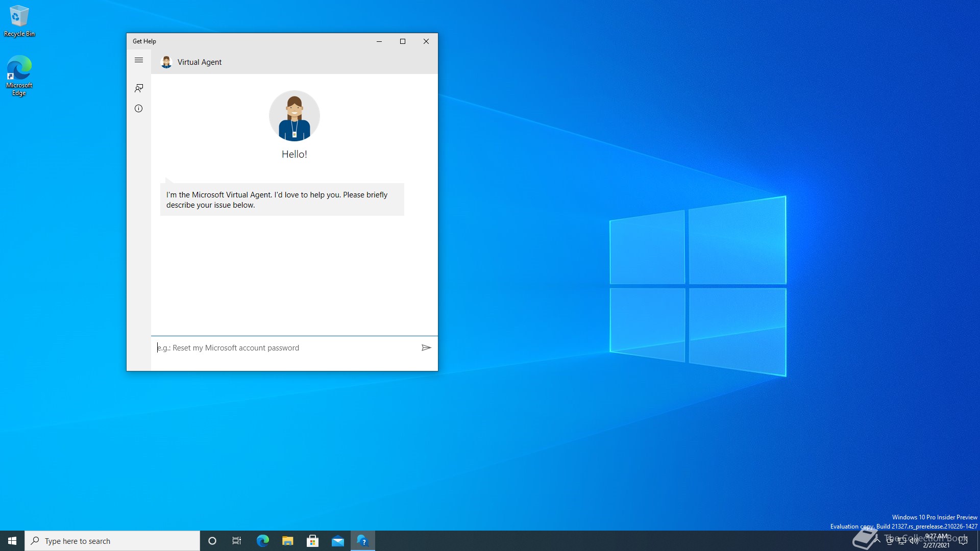Open Cortana from the taskbar
This screenshot has width=980, height=551.
click(212, 541)
